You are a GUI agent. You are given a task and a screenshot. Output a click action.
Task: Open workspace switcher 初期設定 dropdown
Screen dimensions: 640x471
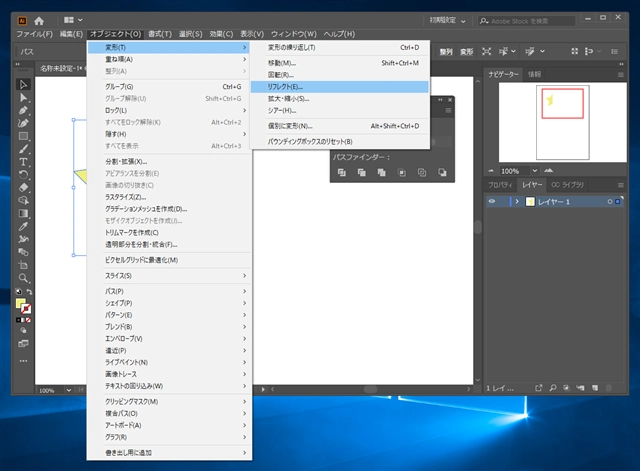[x=447, y=20]
